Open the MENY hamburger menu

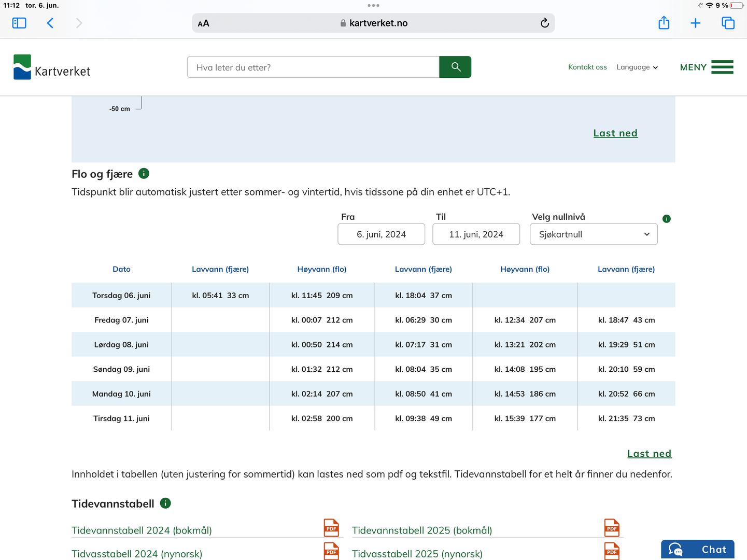point(707,67)
